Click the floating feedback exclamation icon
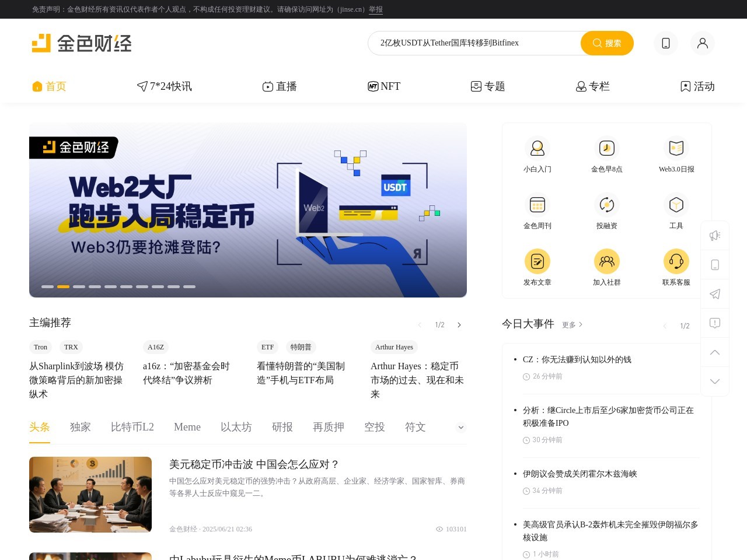Image resolution: width=747 pixels, height=560 pixels. click(x=715, y=323)
